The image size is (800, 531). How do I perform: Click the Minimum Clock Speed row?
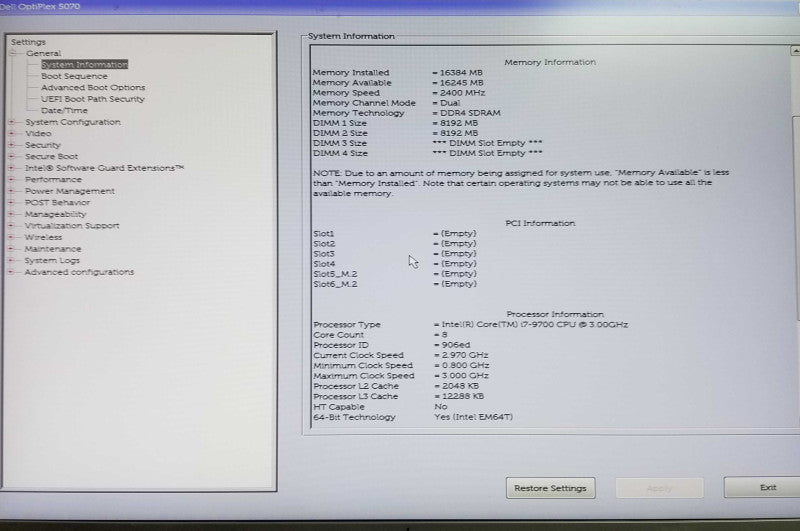[x=402, y=365]
